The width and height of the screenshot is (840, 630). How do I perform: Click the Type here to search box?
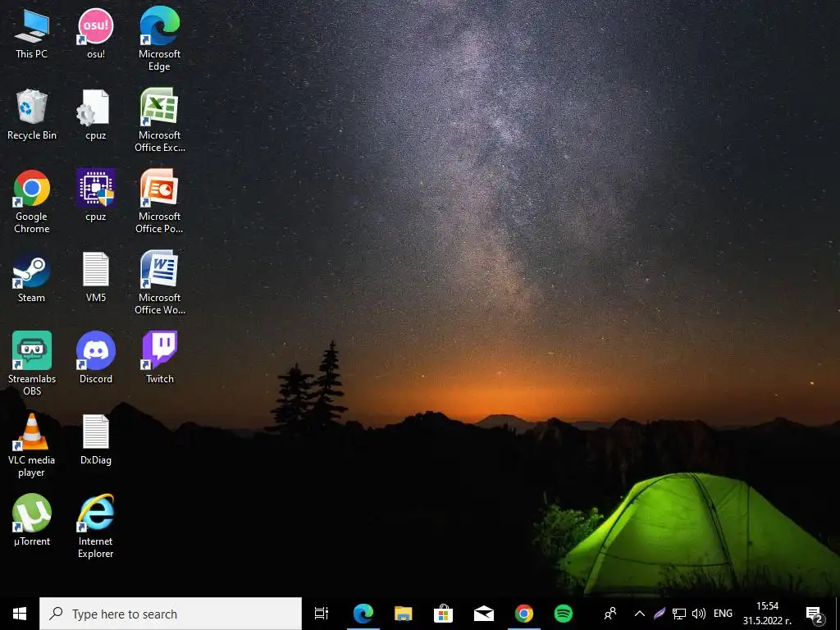(x=171, y=614)
